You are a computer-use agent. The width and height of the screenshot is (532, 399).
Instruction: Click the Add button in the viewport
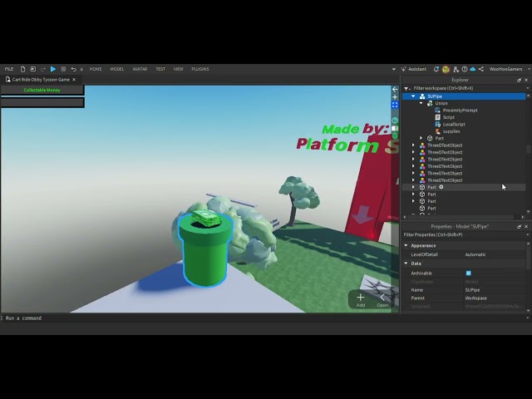tap(360, 300)
